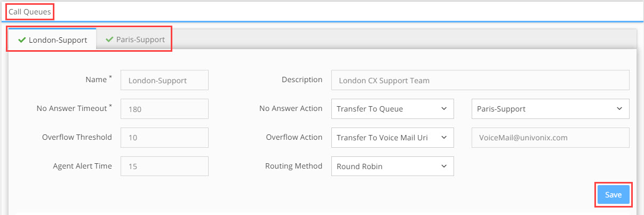Screen dimensions: 644x215
Task: Switch to the Paris-Support tab
Action: click(135, 39)
